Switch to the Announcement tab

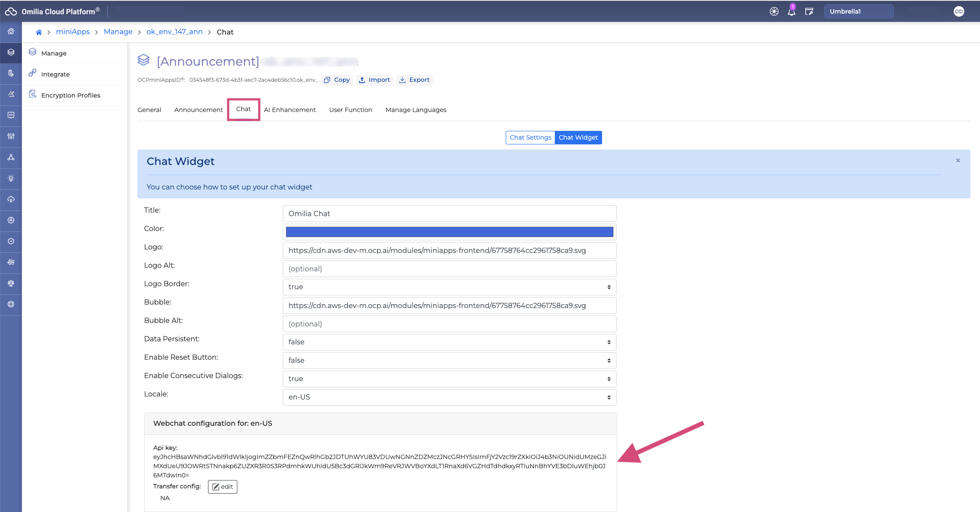coord(198,110)
